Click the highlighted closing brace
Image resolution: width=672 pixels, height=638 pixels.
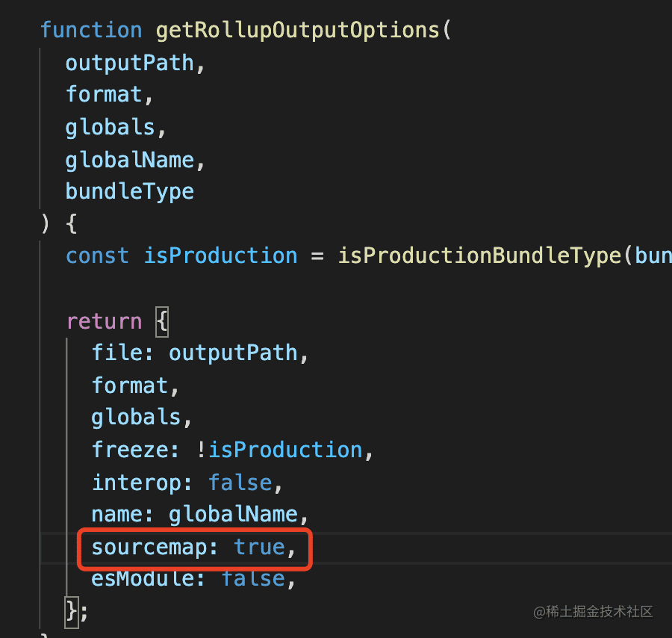[72, 612]
